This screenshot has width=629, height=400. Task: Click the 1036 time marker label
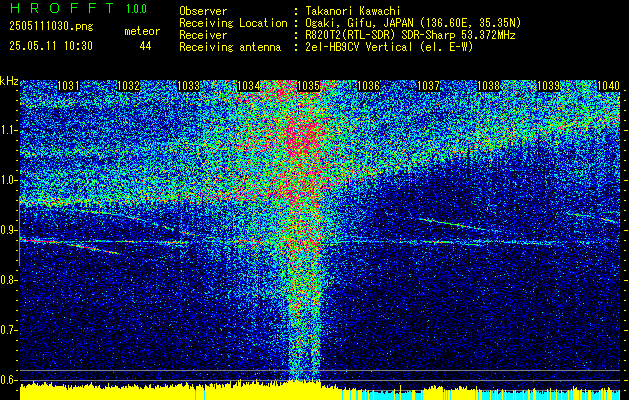(368, 85)
